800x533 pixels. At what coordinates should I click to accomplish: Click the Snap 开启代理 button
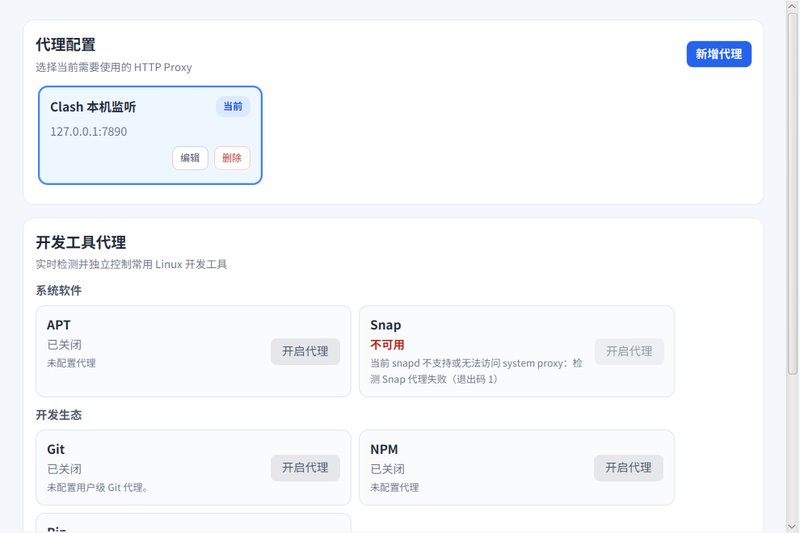[x=629, y=351]
